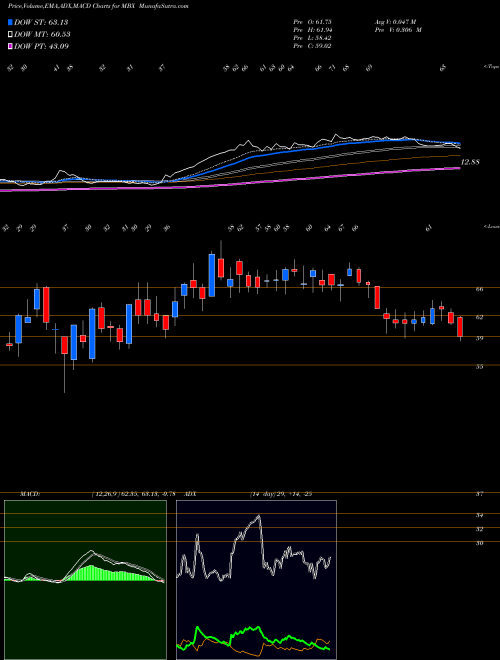Click the 'Pre L: 58.42' value
This screenshot has width=500, height=660.
(x=312, y=38)
